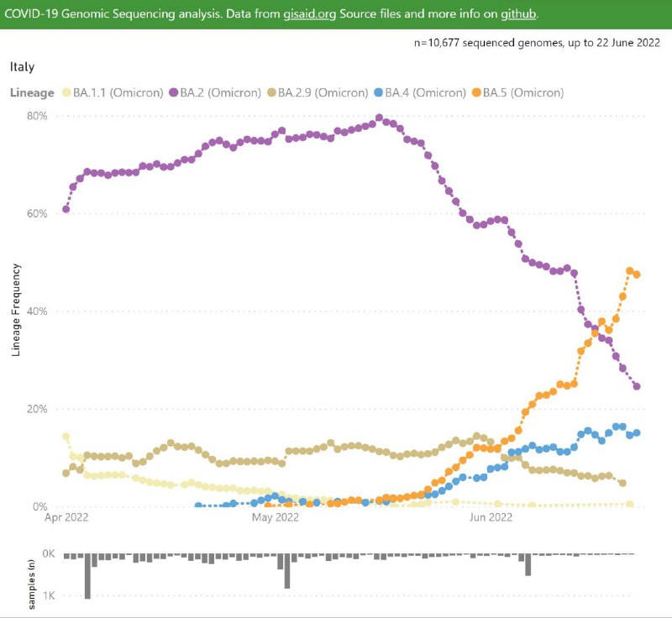This screenshot has width=672, height=618.
Task: Click the last purple BA.2 point near 25%
Action: [637, 386]
